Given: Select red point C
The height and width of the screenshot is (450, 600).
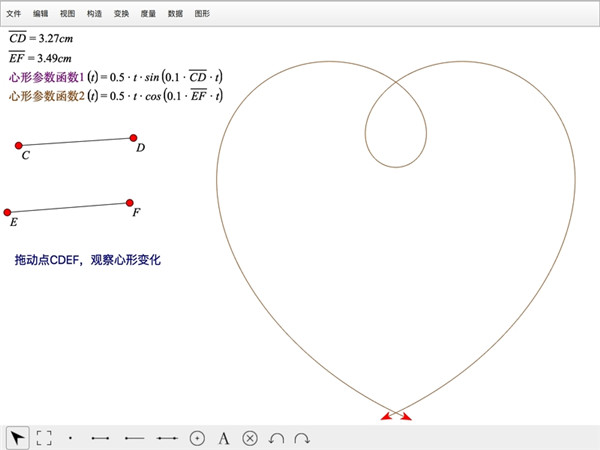Looking at the screenshot, I should coord(18,145).
